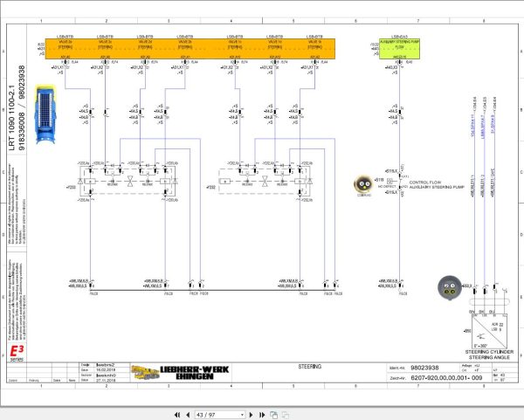
Task: Click the Liebherr-Werk Ehingen logo
Action: pyautogui.click(x=180, y=372)
